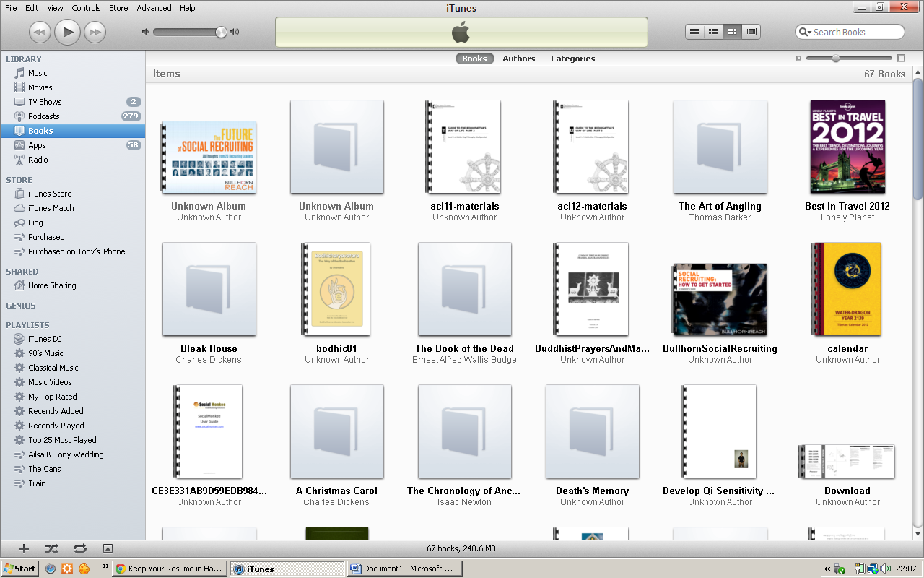Select the Bleak House book cover
This screenshot has height=578, width=924.
pyautogui.click(x=209, y=289)
